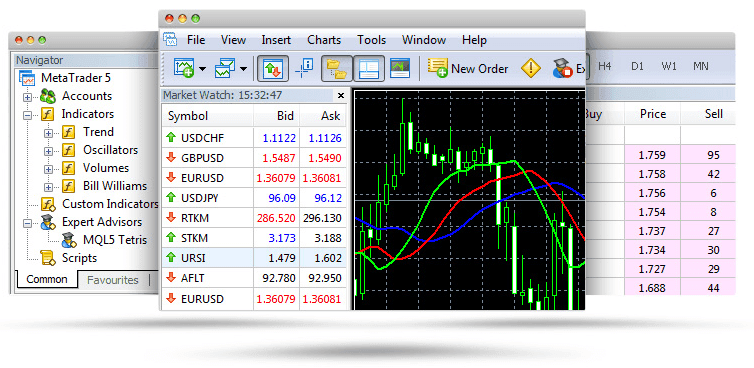Open the Window menu
This screenshot has height=368, width=754.
424,40
